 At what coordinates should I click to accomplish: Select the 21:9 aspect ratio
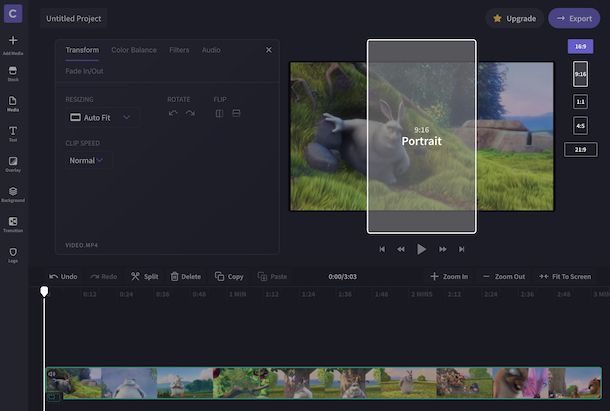tap(580, 149)
